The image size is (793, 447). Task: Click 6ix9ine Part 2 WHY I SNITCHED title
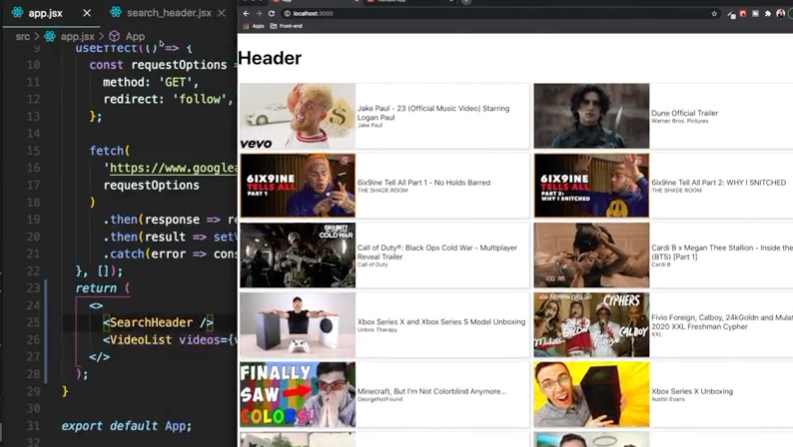(x=719, y=183)
